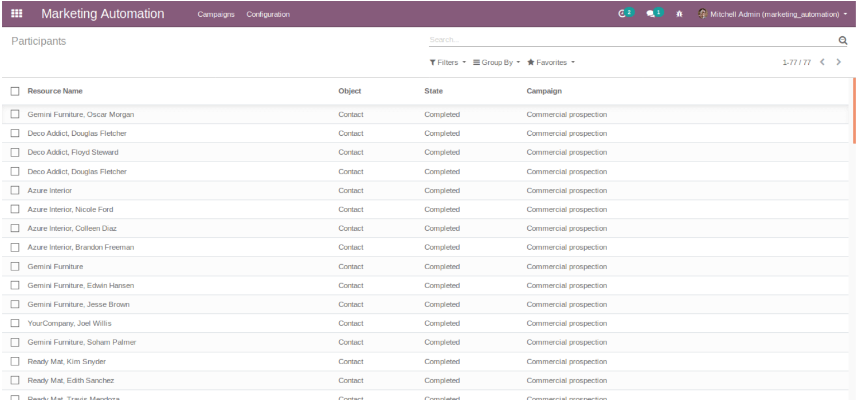Open the apps grid menu icon
This screenshot has height=410, width=868.
tap(17, 14)
